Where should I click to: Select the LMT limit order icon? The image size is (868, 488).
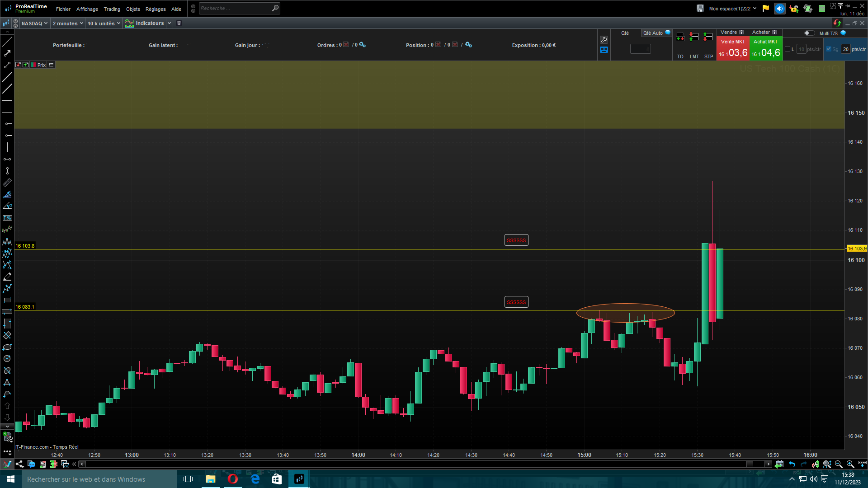click(694, 37)
